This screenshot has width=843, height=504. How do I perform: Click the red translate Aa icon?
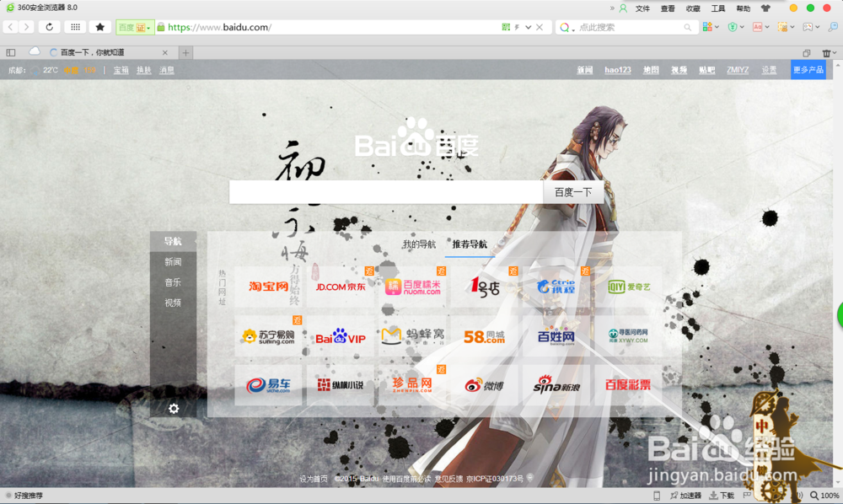(758, 27)
